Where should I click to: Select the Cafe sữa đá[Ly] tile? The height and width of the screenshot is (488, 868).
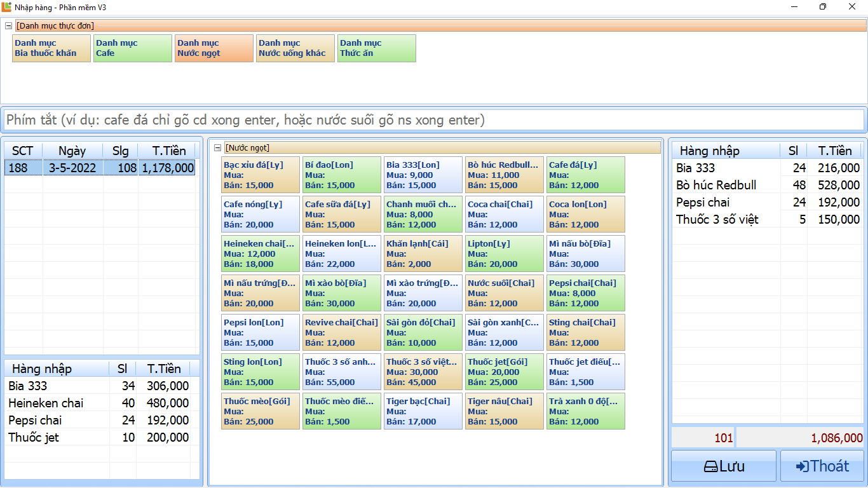click(342, 214)
